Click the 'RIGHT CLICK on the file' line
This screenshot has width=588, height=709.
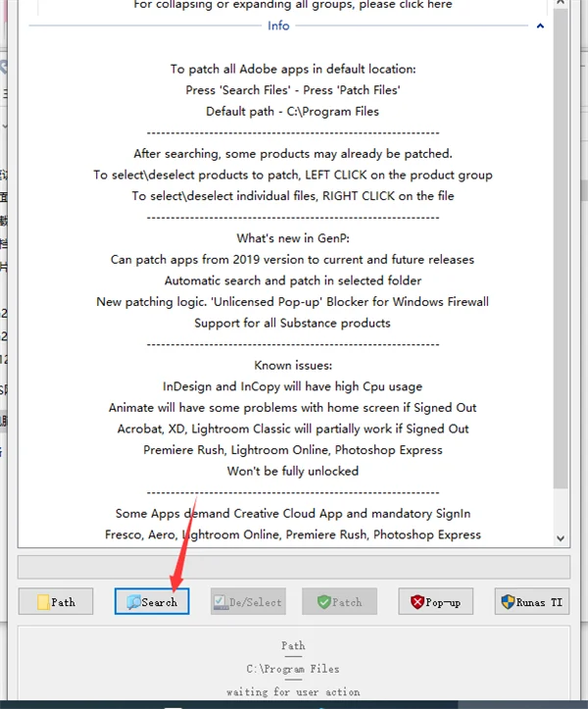[293, 196]
